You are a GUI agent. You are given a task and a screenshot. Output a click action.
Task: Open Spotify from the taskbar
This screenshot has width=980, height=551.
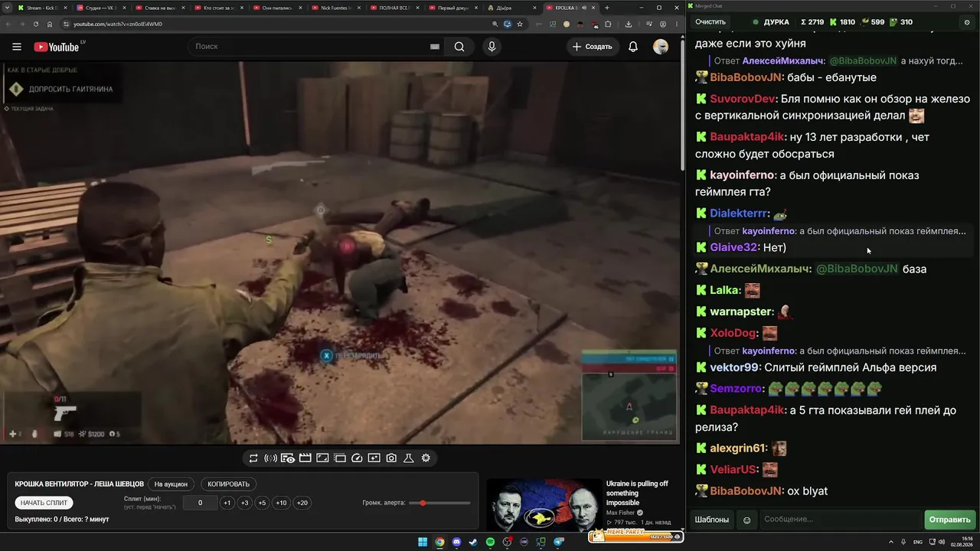point(491,543)
